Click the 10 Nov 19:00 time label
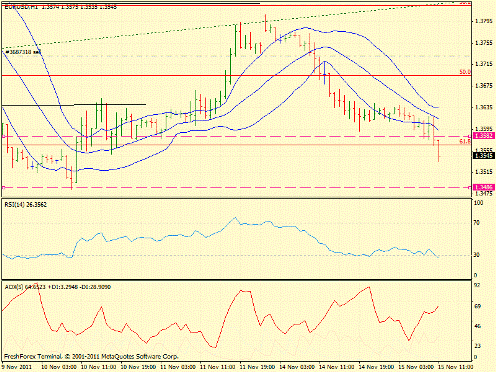 coord(138,367)
